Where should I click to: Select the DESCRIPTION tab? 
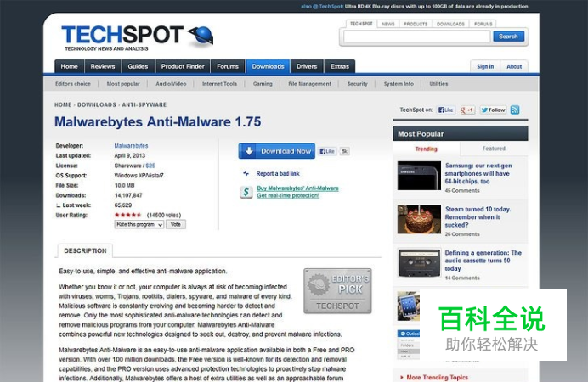point(85,251)
